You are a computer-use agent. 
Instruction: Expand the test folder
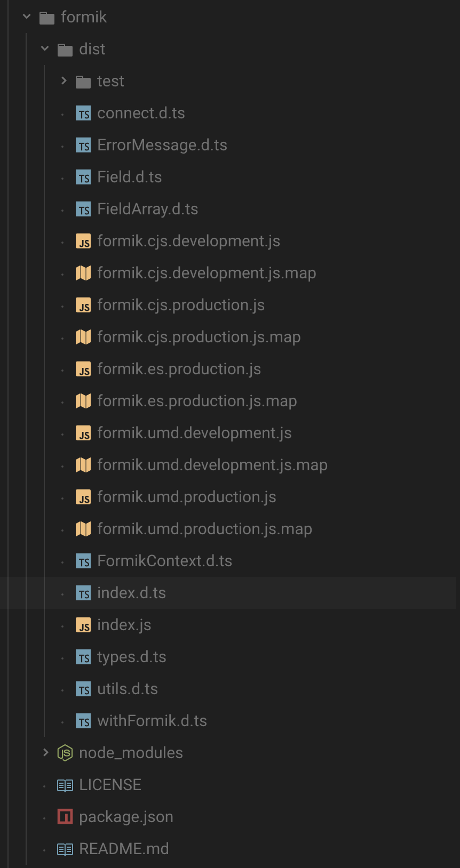coord(64,81)
